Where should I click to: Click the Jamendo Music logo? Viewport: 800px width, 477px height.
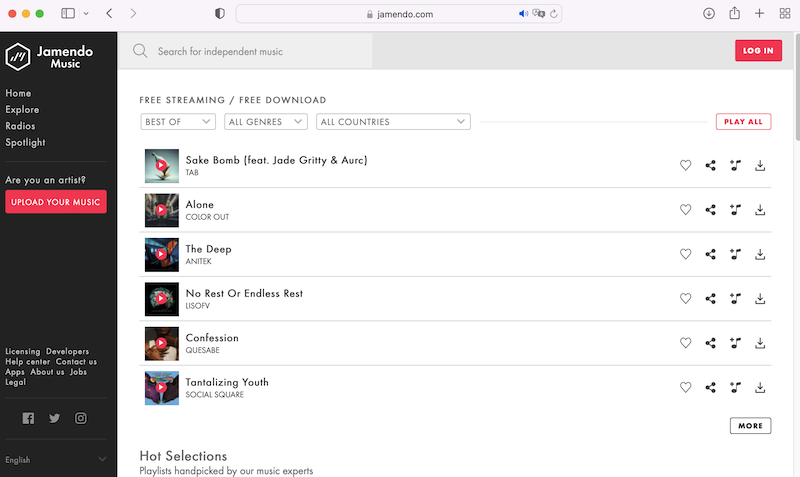(44, 57)
